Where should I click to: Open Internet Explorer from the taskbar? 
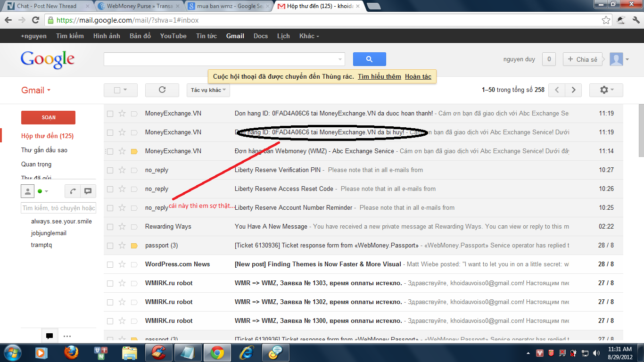coord(246,353)
